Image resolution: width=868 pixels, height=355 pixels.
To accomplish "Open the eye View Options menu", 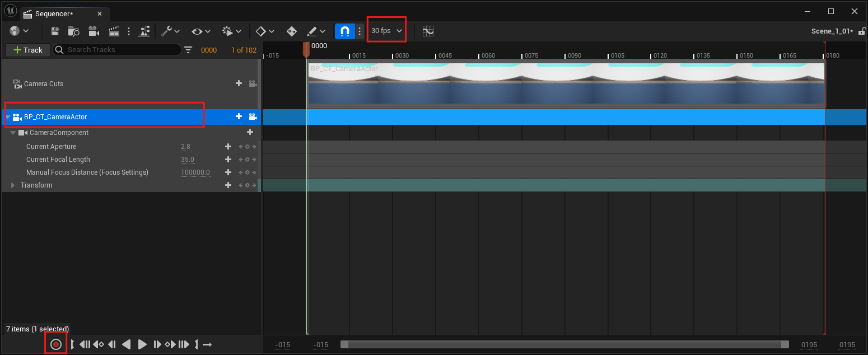I will coord(201,31).
